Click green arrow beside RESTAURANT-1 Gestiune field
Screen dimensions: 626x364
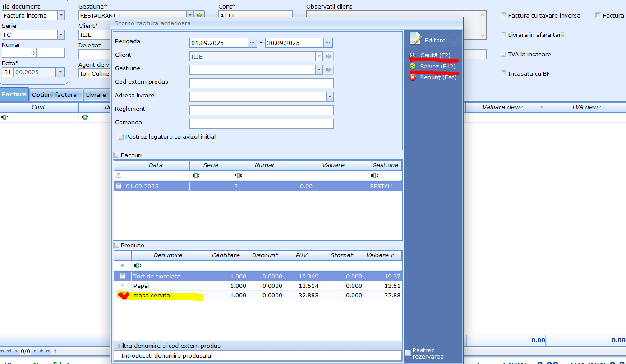point(199,15)
